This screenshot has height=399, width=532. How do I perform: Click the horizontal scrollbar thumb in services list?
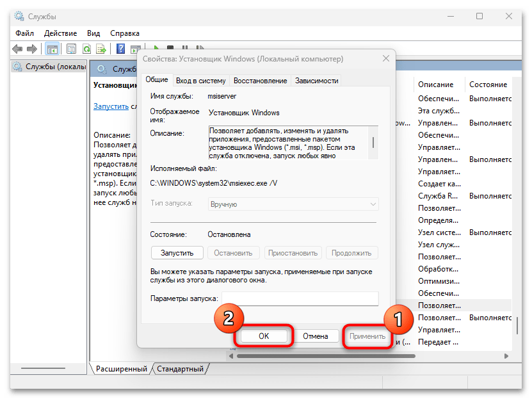point(326,356)
